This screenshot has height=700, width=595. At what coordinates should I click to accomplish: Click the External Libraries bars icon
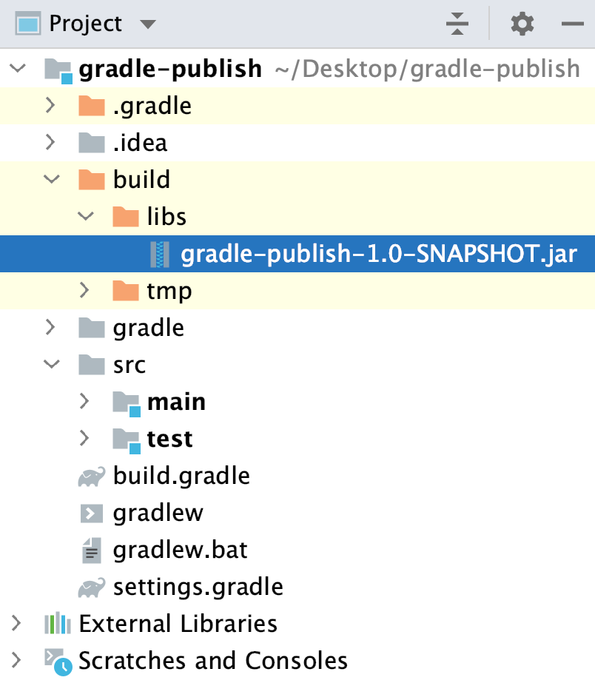[58, 623]
